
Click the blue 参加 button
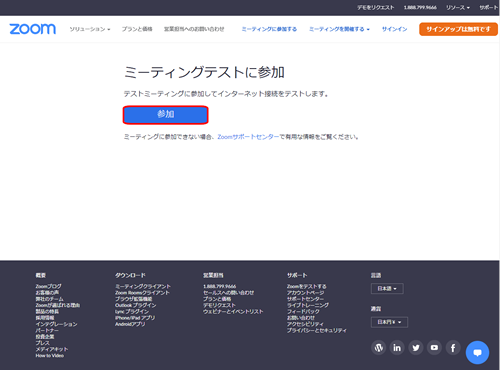(x=166, y=115)
